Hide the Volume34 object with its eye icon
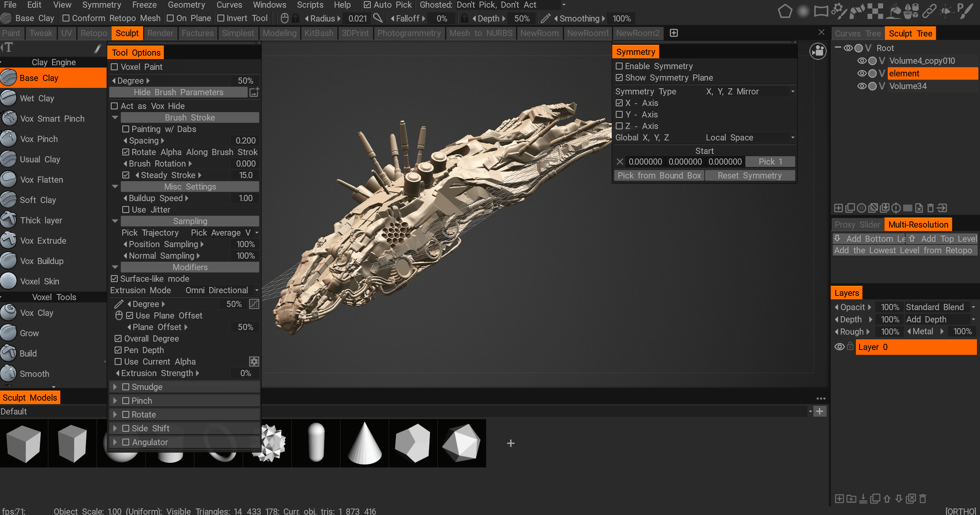This screenshot has height=515, width=980. click(862, 86)
